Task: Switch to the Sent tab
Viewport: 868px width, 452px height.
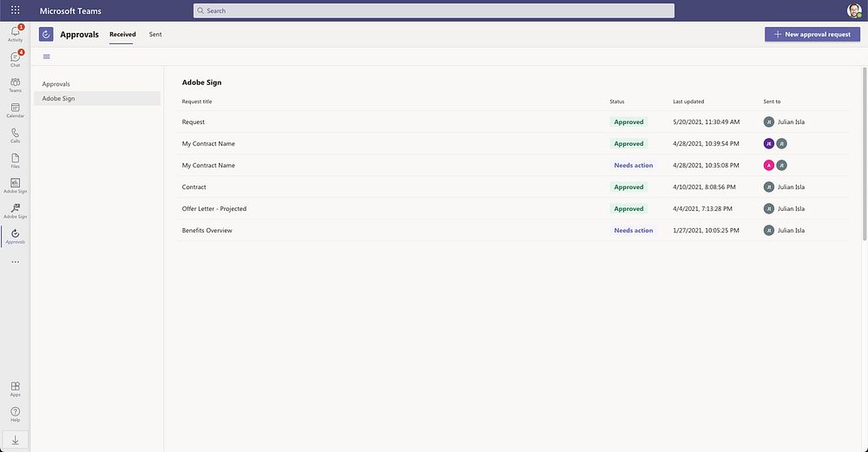Action: point(155,35)
